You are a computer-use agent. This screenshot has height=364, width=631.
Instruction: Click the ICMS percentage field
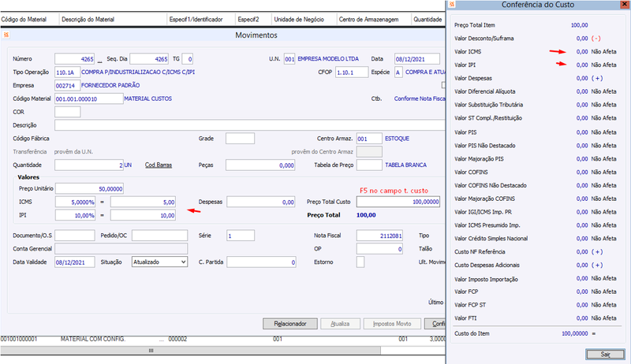[75, 202]
